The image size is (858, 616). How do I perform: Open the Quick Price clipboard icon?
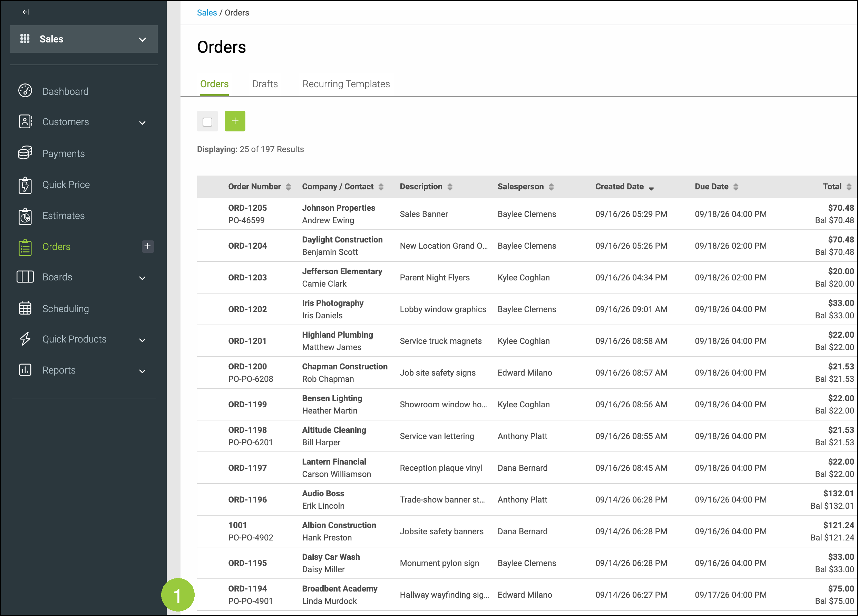25,185
